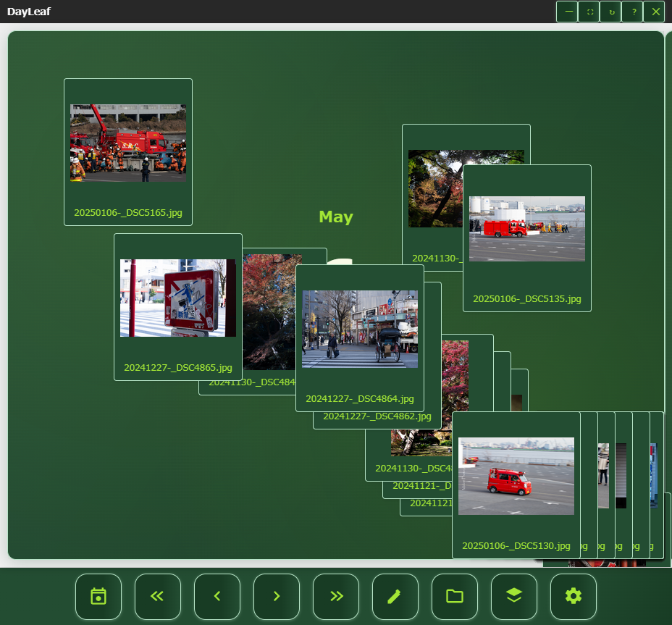Click the DayLeaf title text

[x=29, y=12]
